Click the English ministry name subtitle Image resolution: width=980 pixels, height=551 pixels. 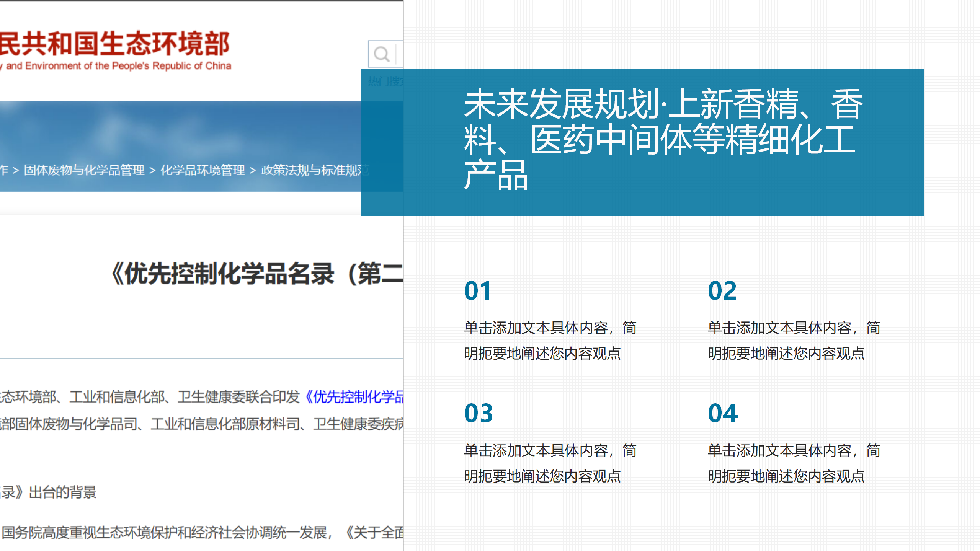[x=117, y=66]
